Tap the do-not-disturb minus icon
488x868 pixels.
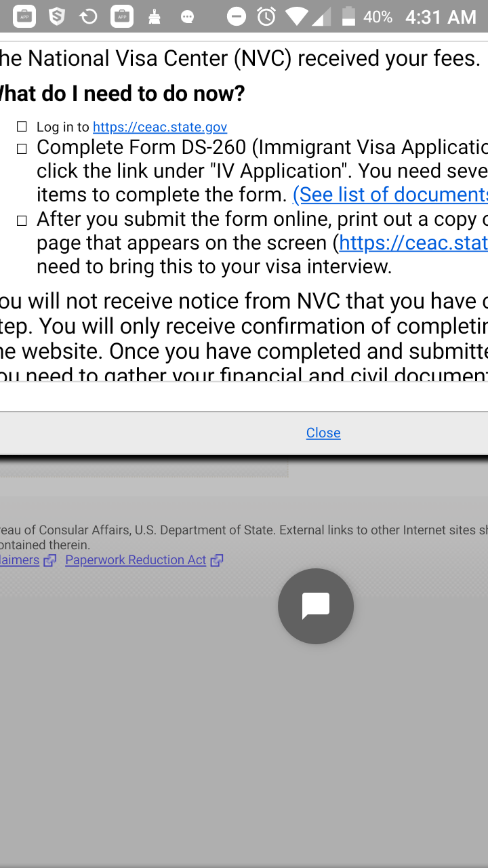(x=237, y=16)
